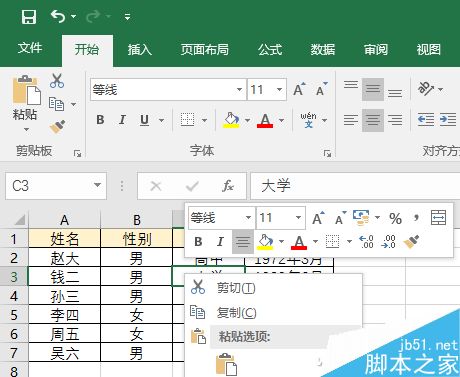Screen dimensions: 460x377
Task: Open the 文件 tab
Action: point(30,48)
